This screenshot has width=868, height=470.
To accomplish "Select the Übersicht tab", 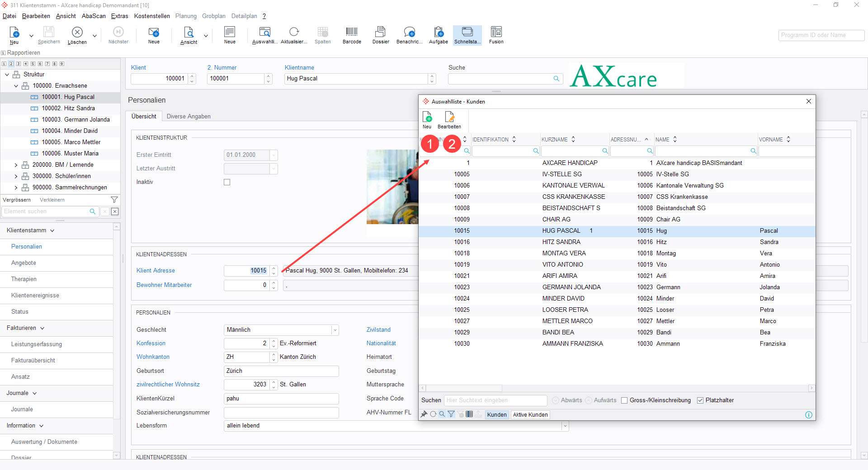I will pos(144,117).
